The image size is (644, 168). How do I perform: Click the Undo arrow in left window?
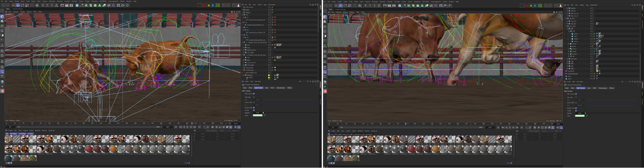3,5
